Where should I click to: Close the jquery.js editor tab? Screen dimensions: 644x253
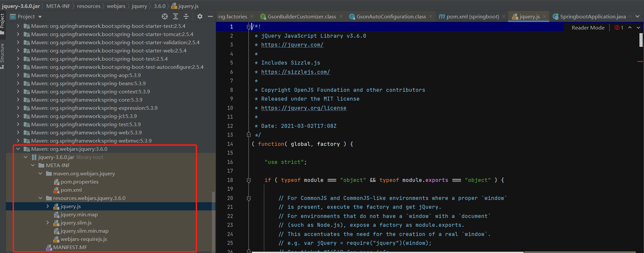tap(545, 16)
